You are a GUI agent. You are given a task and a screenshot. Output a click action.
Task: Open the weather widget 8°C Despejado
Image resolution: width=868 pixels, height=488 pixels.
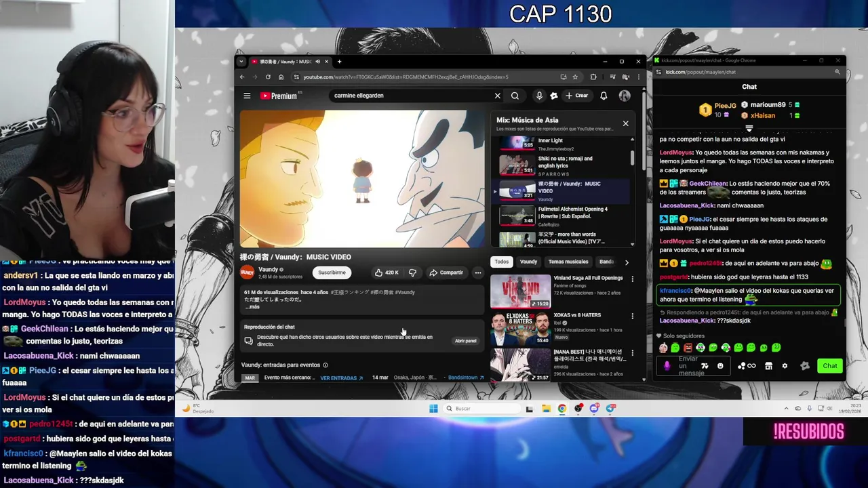click(x=199, y=409)
